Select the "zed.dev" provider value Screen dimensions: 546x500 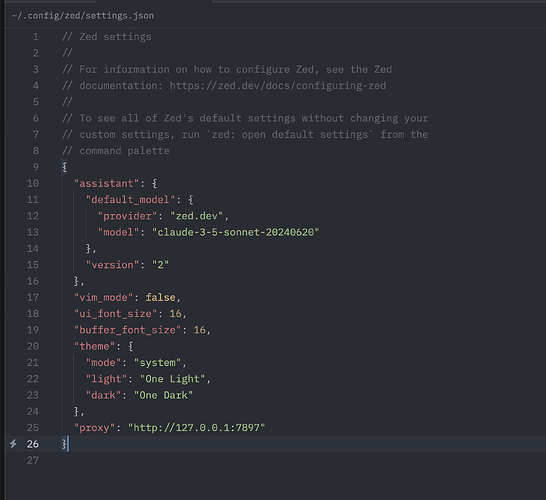tap(197, 216)
